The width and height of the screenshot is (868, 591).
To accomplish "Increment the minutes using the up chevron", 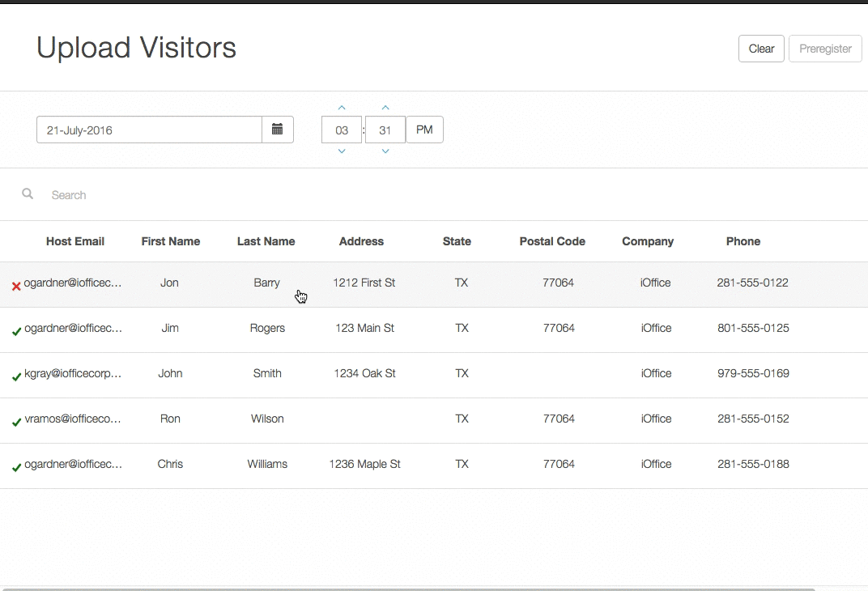I will click(385, 106).
